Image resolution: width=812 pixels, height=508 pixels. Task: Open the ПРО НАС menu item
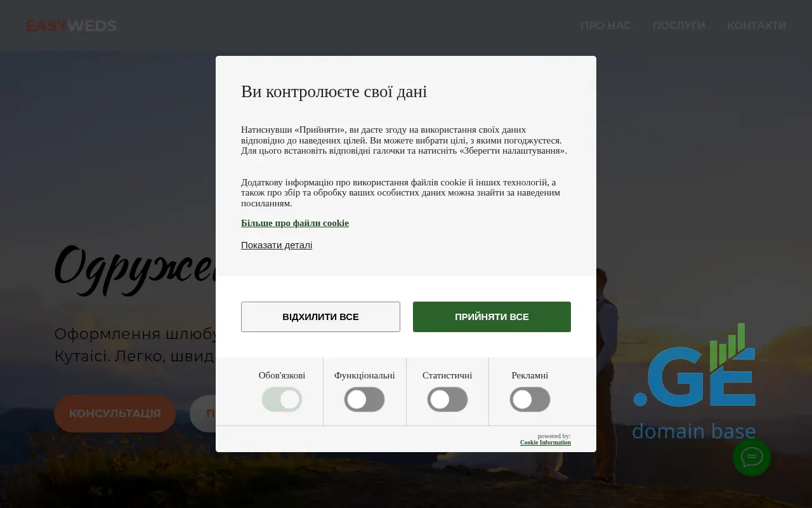point(605,25)
